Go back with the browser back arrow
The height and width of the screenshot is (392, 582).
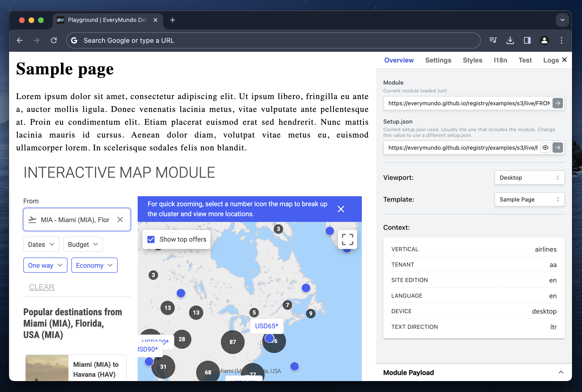coord(19,40)
